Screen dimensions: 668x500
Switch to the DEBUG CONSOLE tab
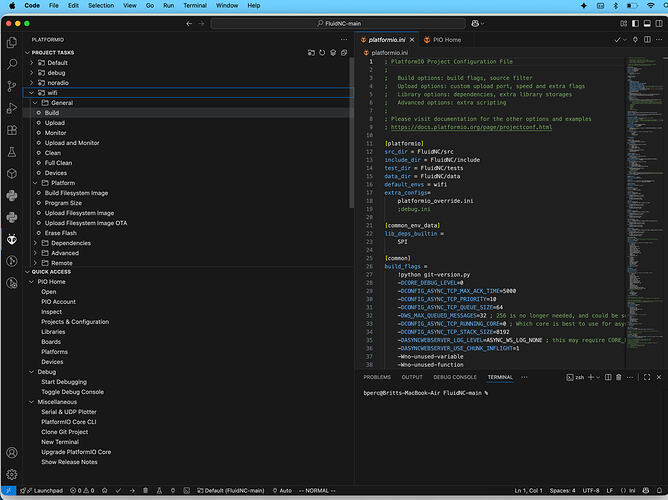point(455,377)
